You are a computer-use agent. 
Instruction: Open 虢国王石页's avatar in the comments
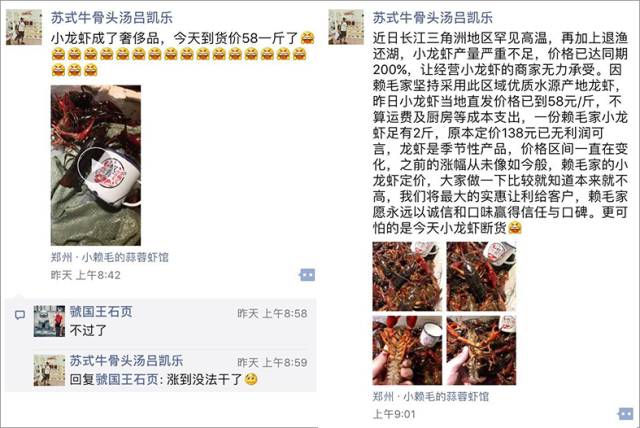[x=49, y=321]
